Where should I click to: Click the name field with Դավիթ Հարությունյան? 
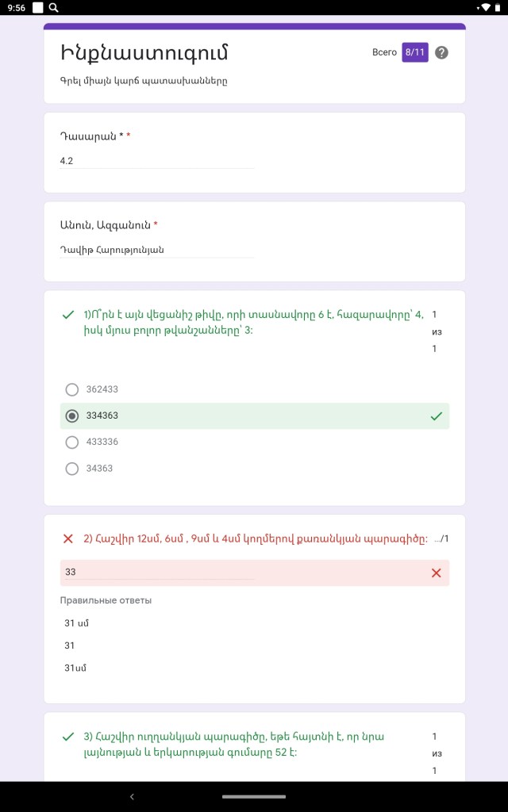[156, 250]
